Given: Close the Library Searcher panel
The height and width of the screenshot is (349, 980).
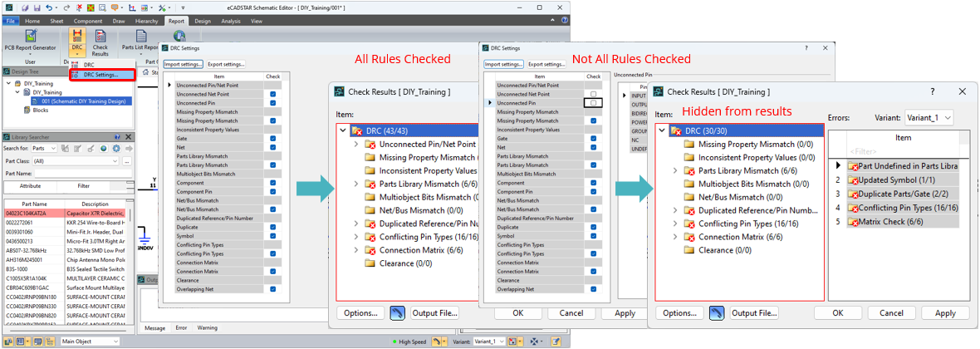Looking at the screenshot, I should coord(129,136).
